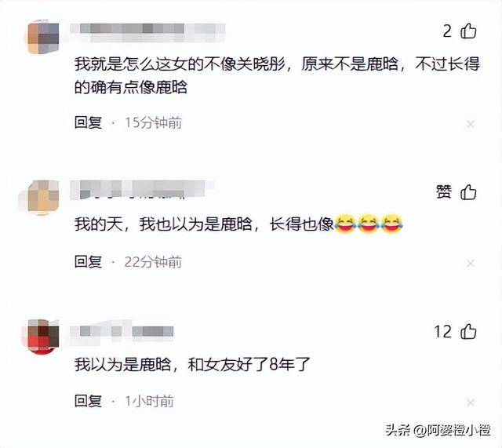Reply to the comment about 关晓彤
This screenshot has height=448, width=502.
(88, 122)
